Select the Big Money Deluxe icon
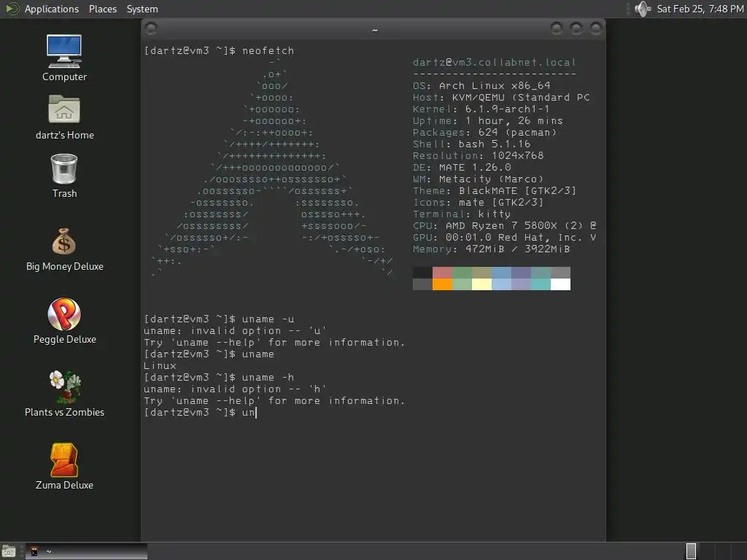 click(x=64, y=249)
